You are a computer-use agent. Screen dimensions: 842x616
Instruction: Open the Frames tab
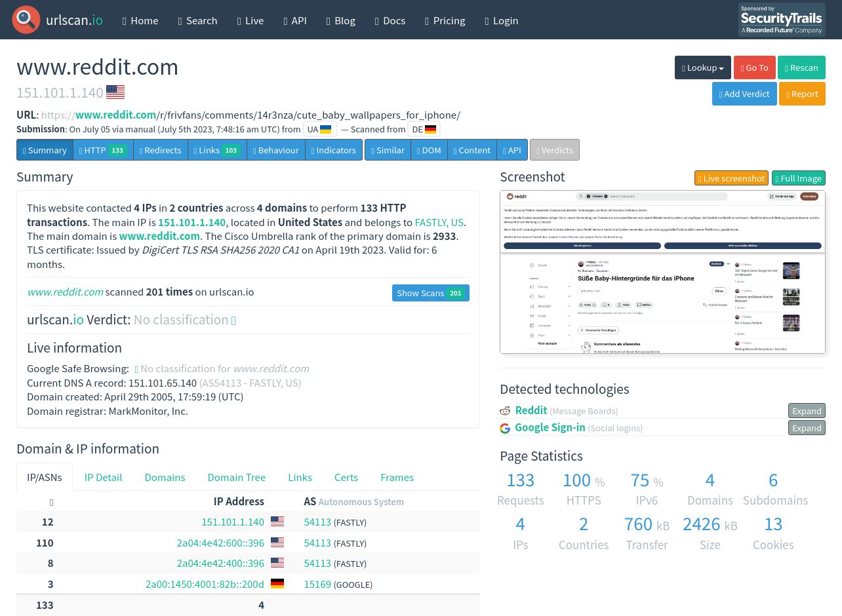point(397,477)
